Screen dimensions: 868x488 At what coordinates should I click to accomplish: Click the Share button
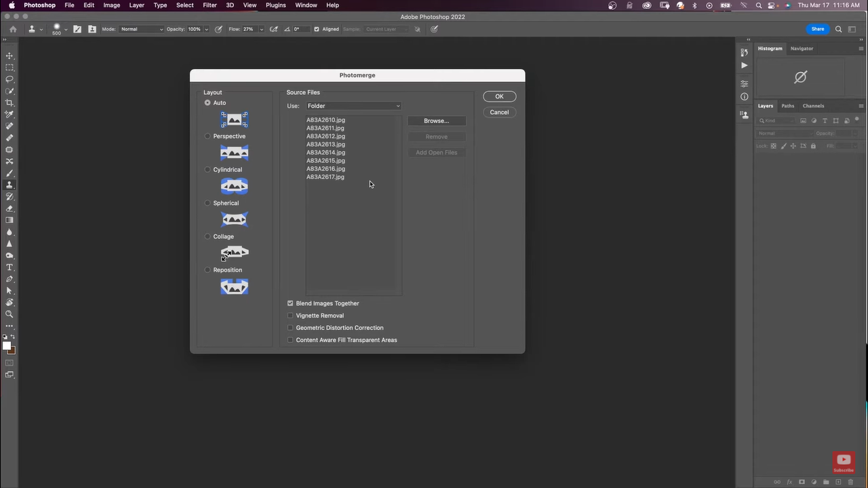coord(818,29)
